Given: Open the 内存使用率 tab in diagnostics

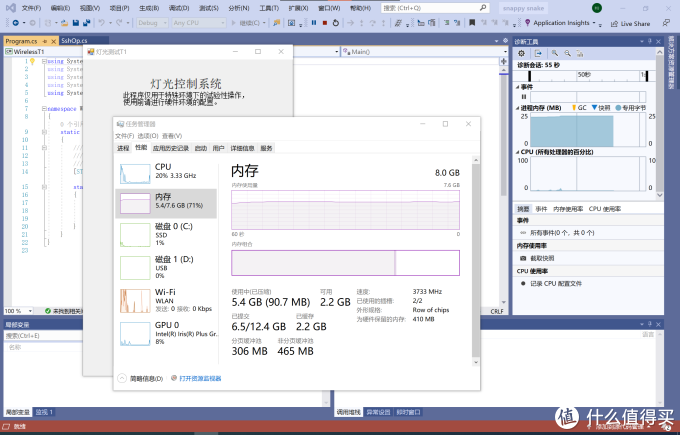Looking at the screenshot, I should (x=568, y=209).
